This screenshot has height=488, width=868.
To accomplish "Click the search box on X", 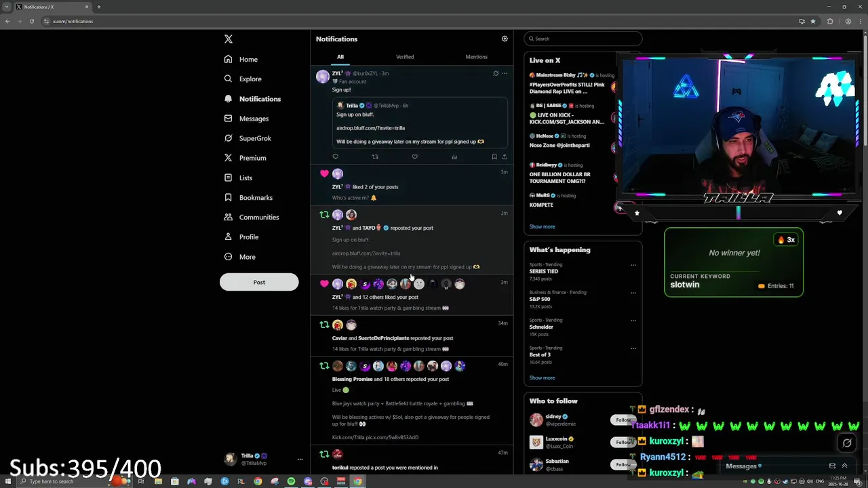I will (x=583, y=39).
